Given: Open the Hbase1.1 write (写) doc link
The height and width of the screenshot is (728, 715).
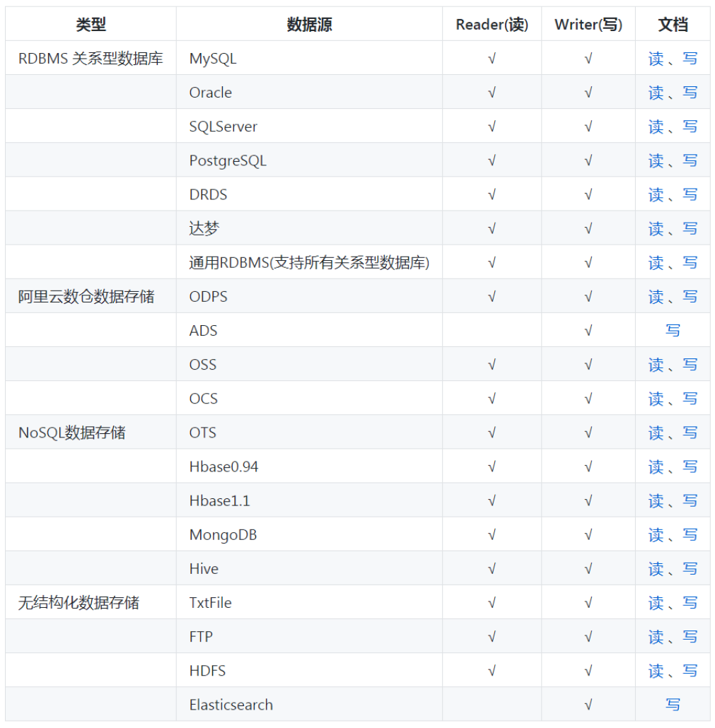Looking at the screenshot, I should pos(690,500).
